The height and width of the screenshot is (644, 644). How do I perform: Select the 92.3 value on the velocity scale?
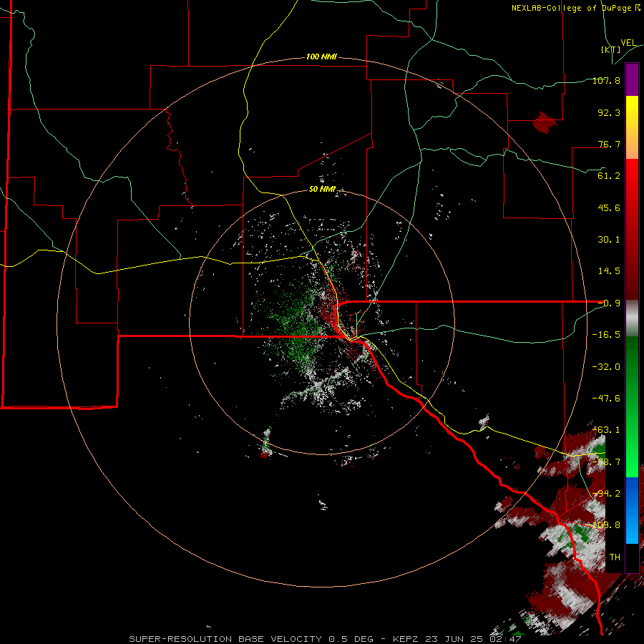[609, 112]
